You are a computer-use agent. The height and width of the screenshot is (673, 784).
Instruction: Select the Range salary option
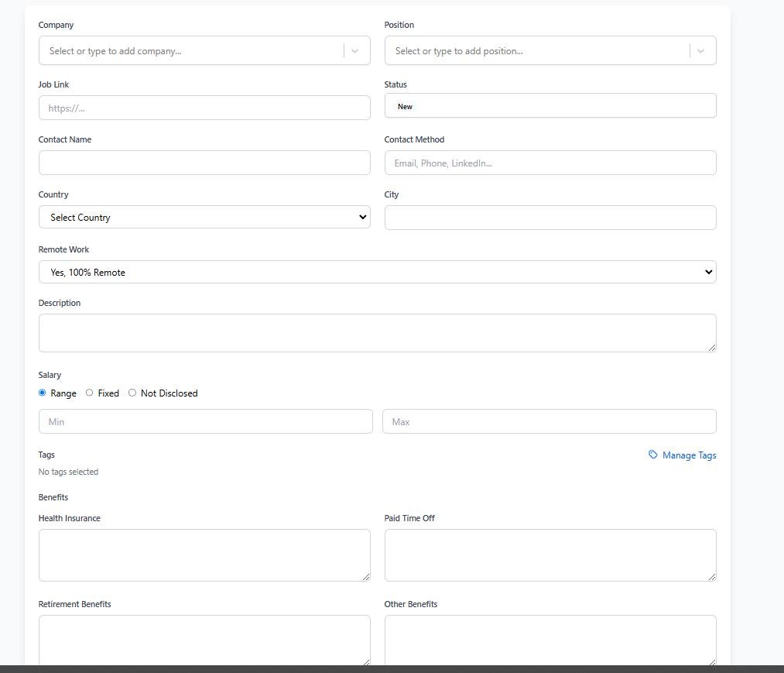pyautogui.click(x=43, y=393)
